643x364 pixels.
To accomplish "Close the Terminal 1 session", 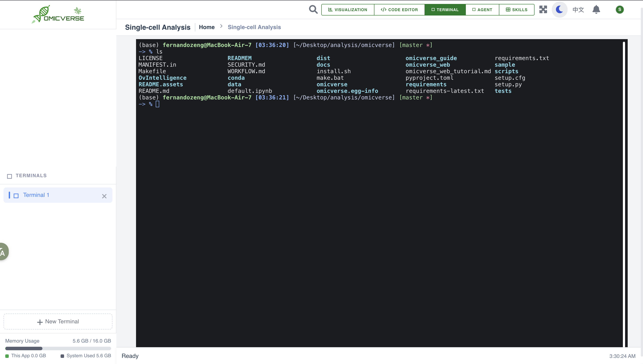I will point(104,196).
